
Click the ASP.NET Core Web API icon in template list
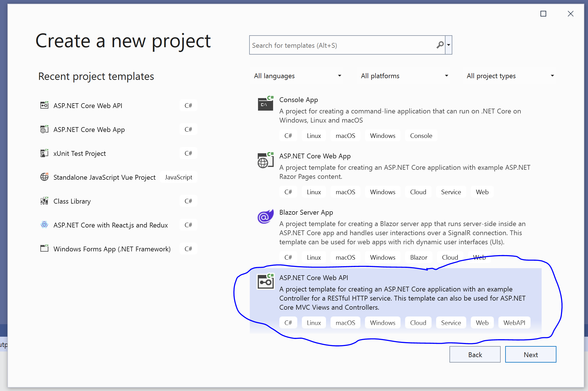click(x=265, y=282)
